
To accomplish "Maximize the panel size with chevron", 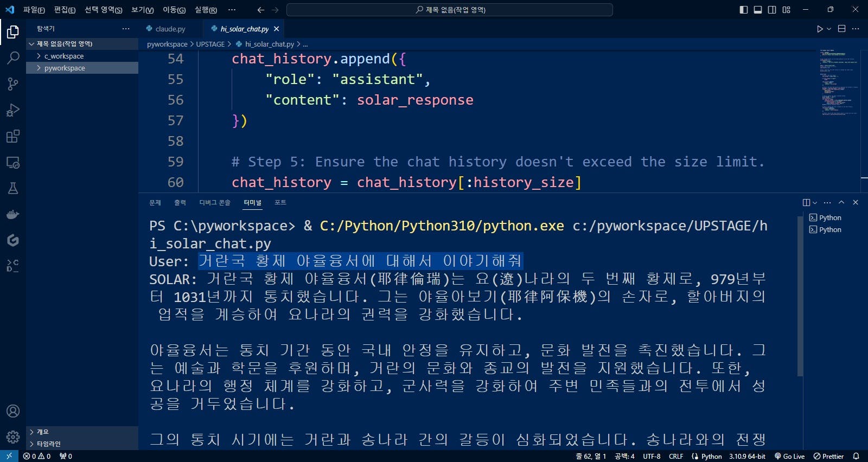I will pyautogui.click(x=841, y=202).
